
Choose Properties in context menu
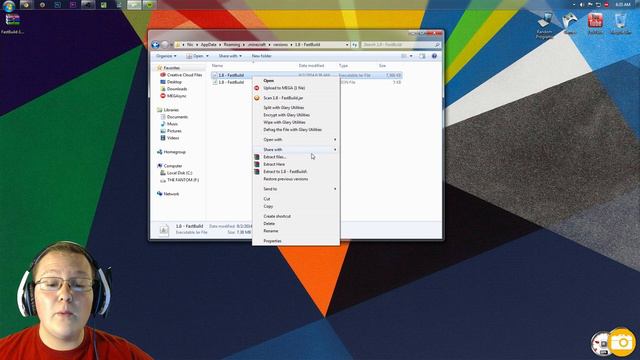point(296,241)
